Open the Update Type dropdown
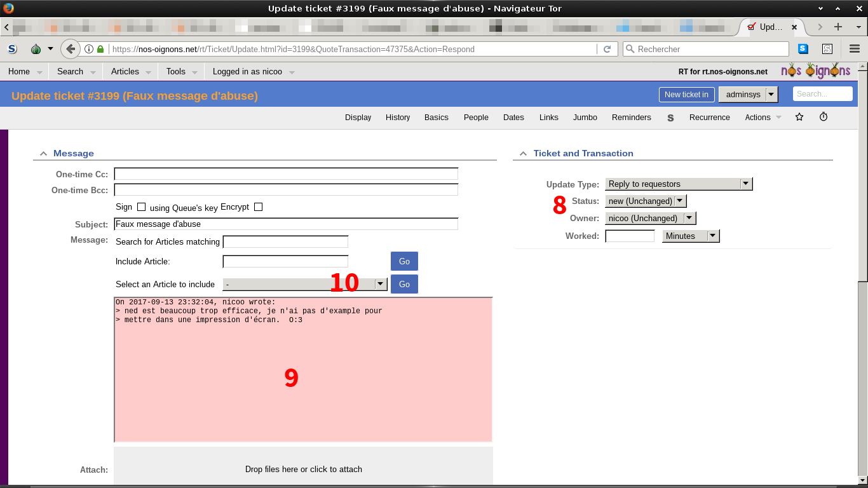 (x=678, y=184)
